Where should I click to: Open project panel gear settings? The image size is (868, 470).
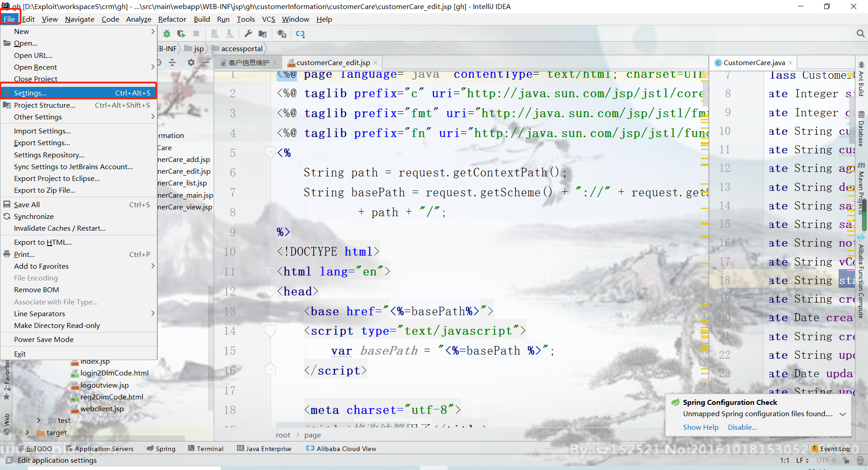click(191, 62)
